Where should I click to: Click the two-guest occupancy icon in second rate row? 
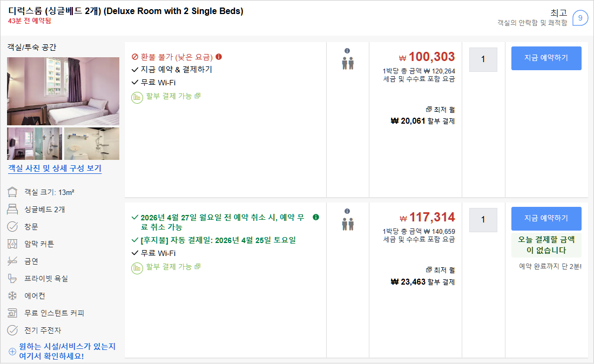(348, 223)
